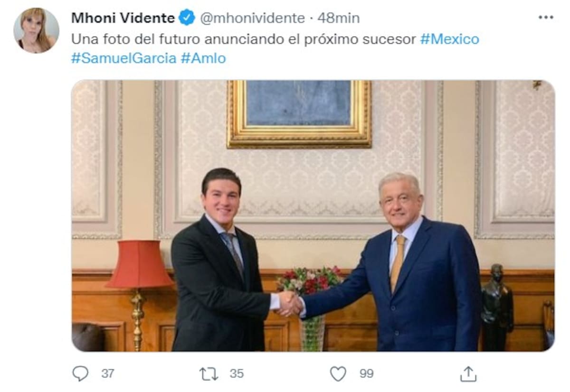Click the red lampshade in the photo
The height and width of the screenshot is (392, 570).
pyautogui.click(x=139, y=264)
